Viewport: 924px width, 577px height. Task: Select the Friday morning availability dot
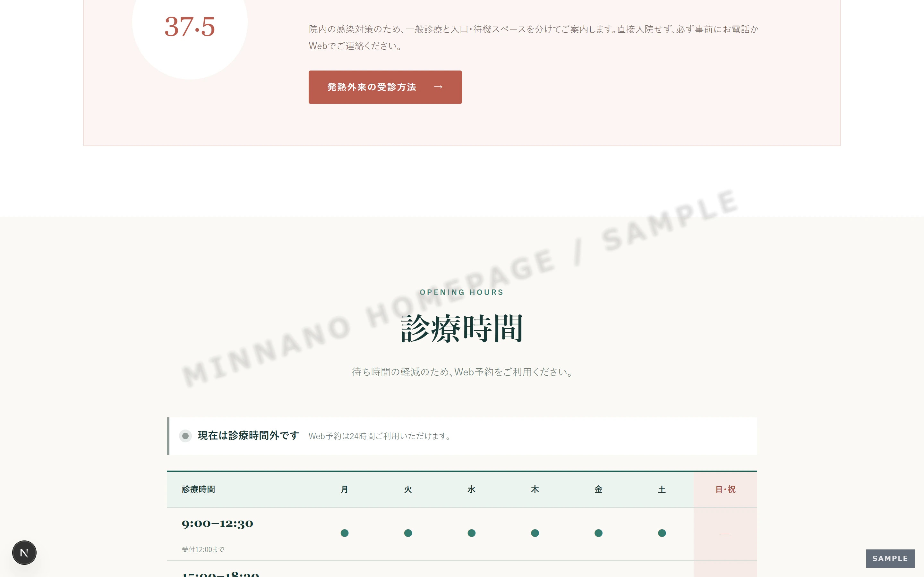pyautogui.click(x=598, y=533)
